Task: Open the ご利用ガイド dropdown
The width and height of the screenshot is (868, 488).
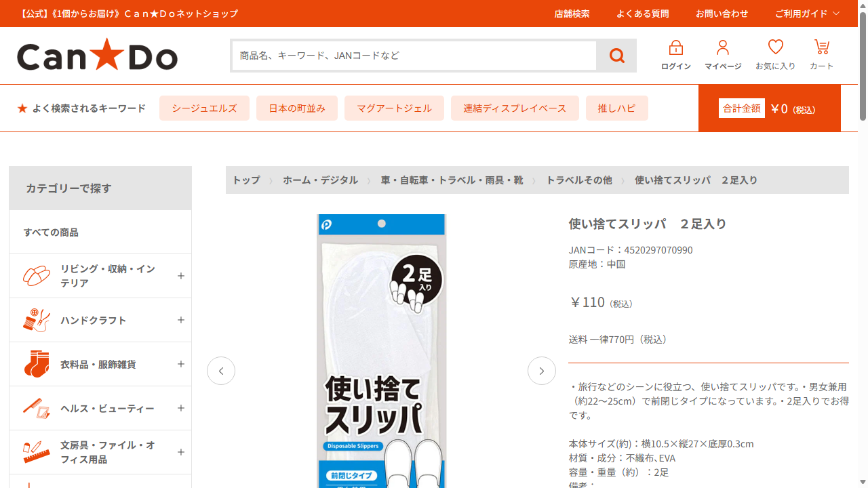Action: [x=807, y=14]
